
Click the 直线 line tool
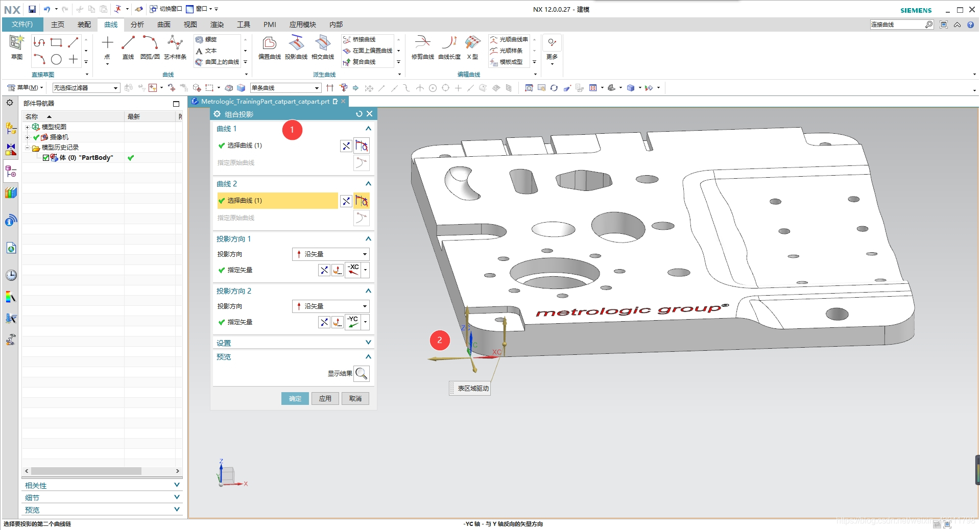tap(128, 47)
